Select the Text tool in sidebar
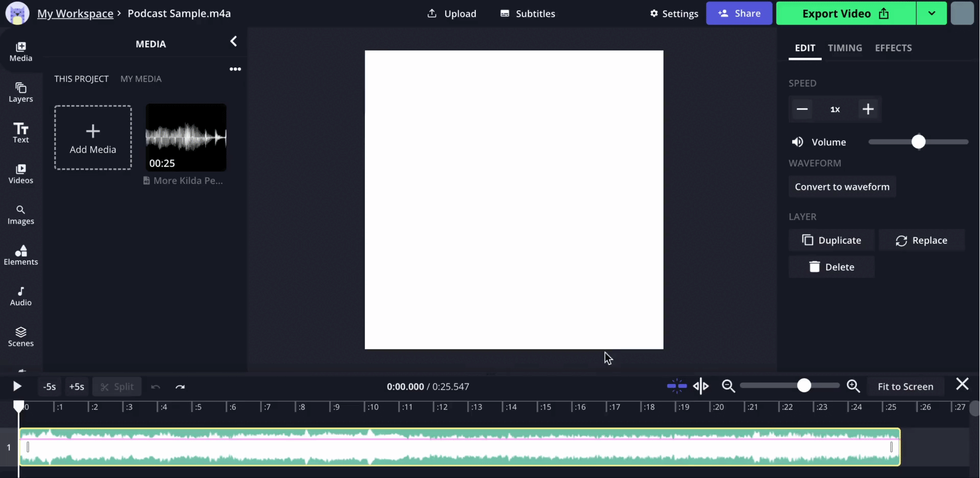This screenshot has width=980, height=478. point(20,133)
